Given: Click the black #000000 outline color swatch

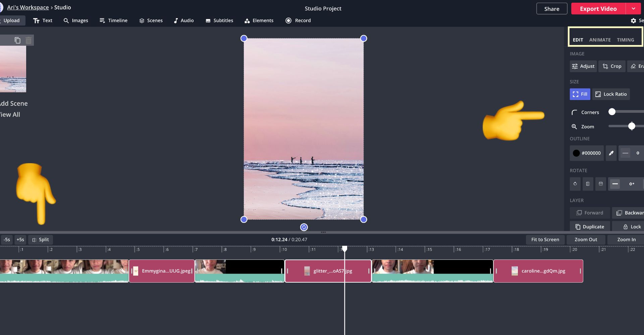Looking at the screenshot, I should tap(576, 153).
